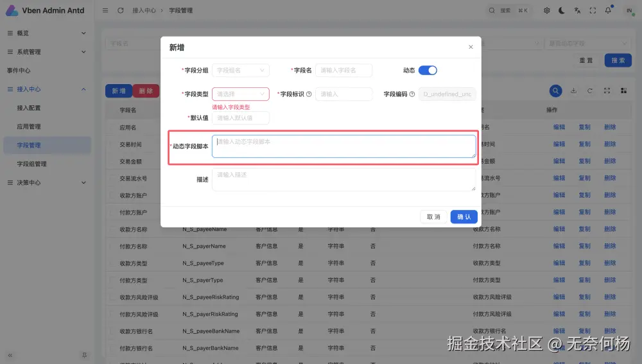Click the 字段标识 help question icon
Image resolution: width=642 pixels, height=364 pixels.
pos(309,94)
